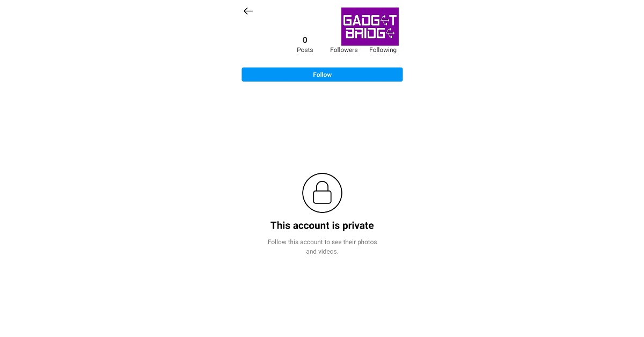Viewport: 644px width, 337px height.
Task: Click the word 'photos' in the description
Action: tap(367, 242)
